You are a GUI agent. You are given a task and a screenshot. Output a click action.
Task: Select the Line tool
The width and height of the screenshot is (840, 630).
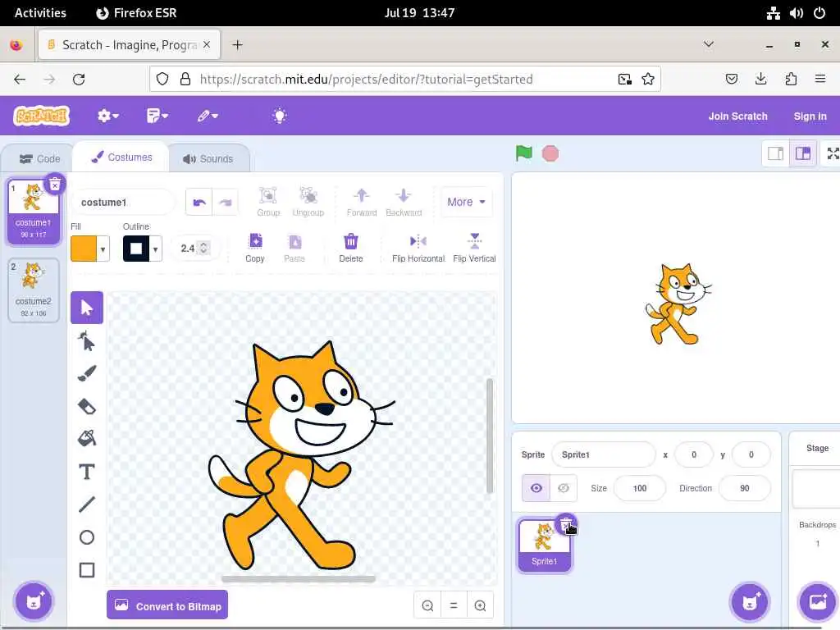[87, 504]
